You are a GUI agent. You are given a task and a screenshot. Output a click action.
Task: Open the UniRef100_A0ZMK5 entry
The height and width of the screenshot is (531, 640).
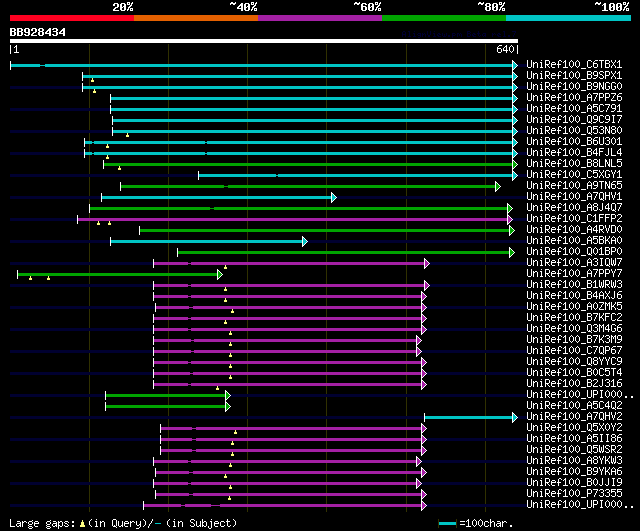pos(574,307)
